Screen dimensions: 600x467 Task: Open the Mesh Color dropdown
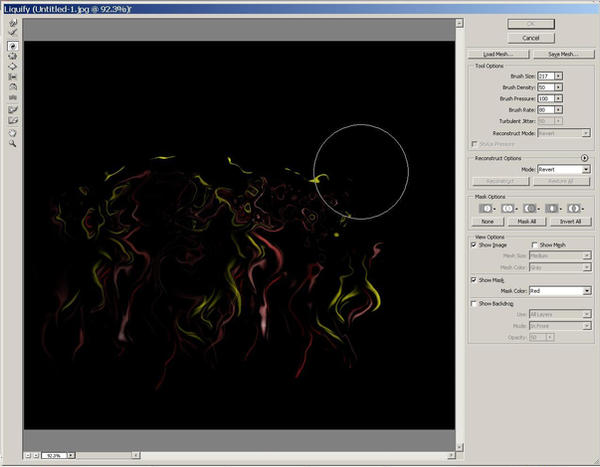pos(560,268)
